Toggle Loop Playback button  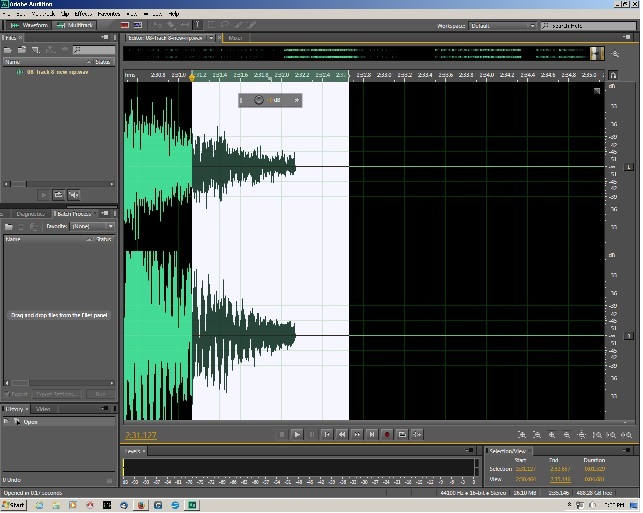coord(402,434)
